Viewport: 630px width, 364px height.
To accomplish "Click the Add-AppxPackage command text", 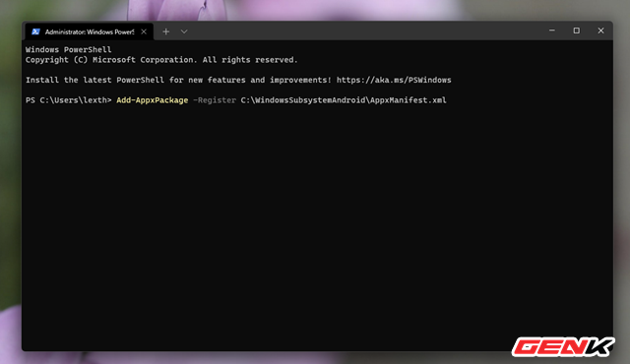I will 153,100.
